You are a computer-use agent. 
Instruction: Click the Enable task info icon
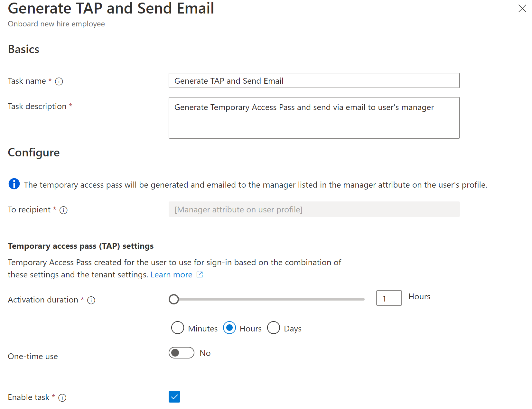[x=62, y=398]
